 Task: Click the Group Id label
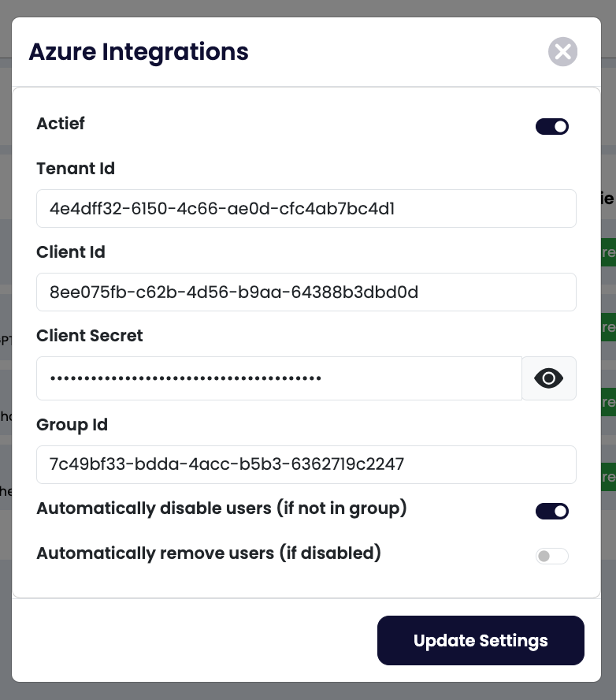[72, 425]
